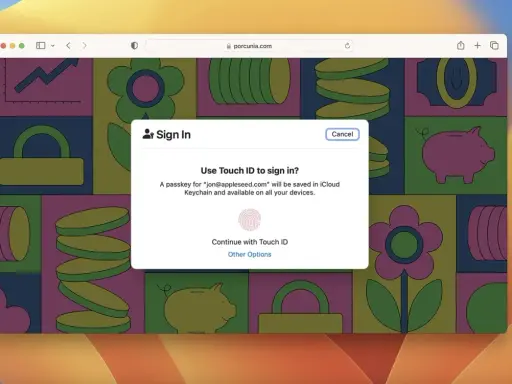Click the Cancel button in the Sign In dialog
Image resolution: width=512 pixels, height=384 pixels.
(x=342, y=134)
